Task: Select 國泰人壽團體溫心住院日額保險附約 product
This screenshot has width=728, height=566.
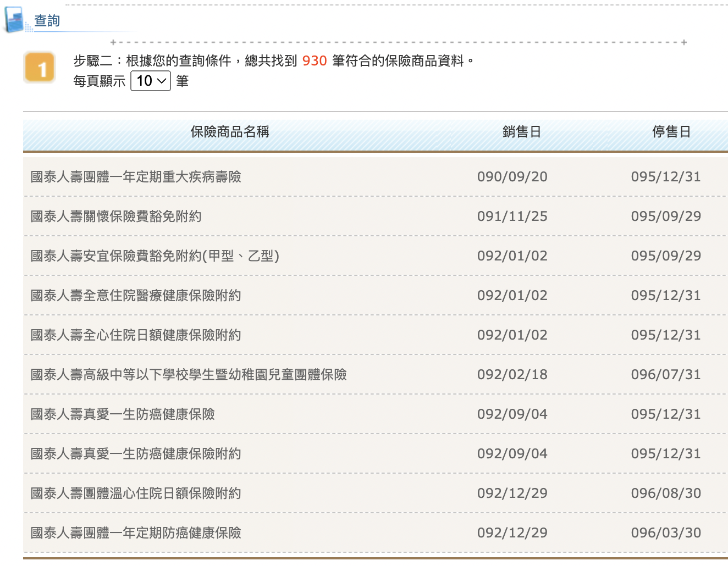Action: (x=136, y=493)
